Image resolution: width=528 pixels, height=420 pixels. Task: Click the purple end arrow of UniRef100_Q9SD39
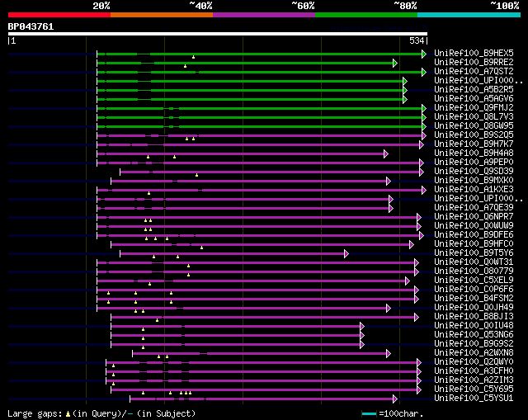click(422, 172)
